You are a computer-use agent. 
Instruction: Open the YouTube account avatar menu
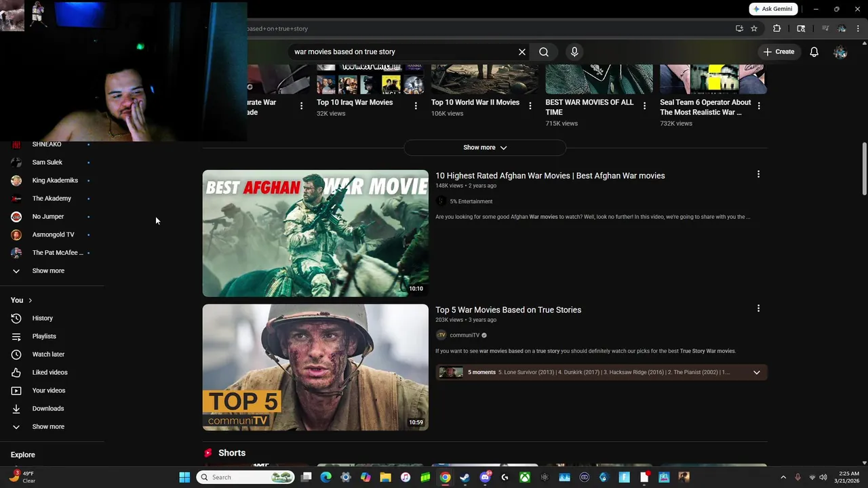click(840, 52)
